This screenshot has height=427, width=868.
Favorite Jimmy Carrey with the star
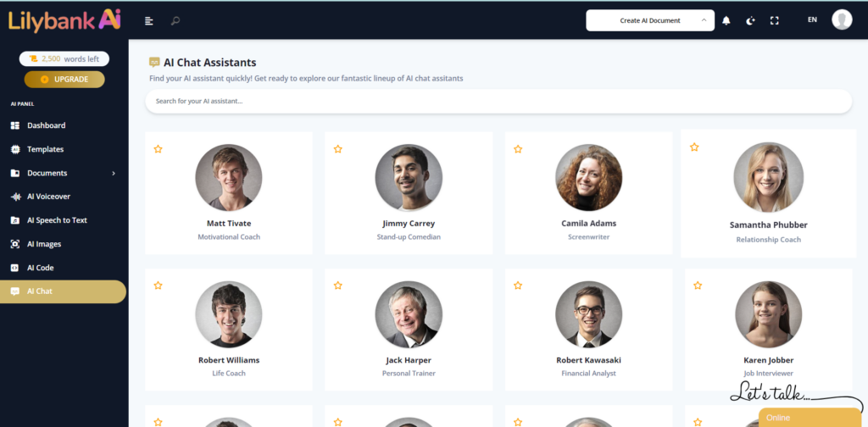pyautogui.click(x=337, y=149)
